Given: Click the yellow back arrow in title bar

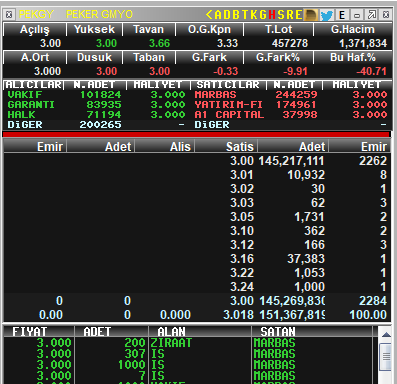Looking at the screenshot, I should 209,15.
